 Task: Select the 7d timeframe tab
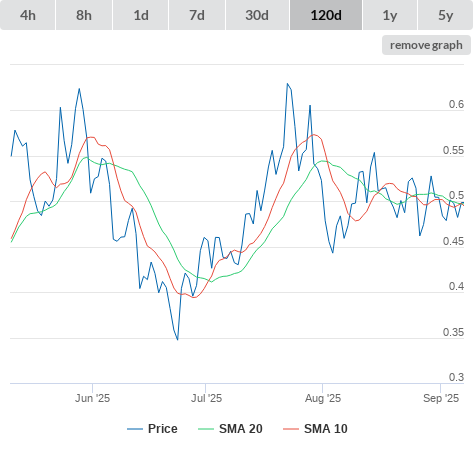click(197, 15)
